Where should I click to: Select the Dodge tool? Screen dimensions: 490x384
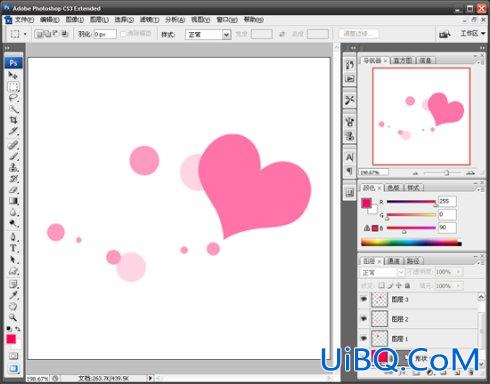[13, 223]
